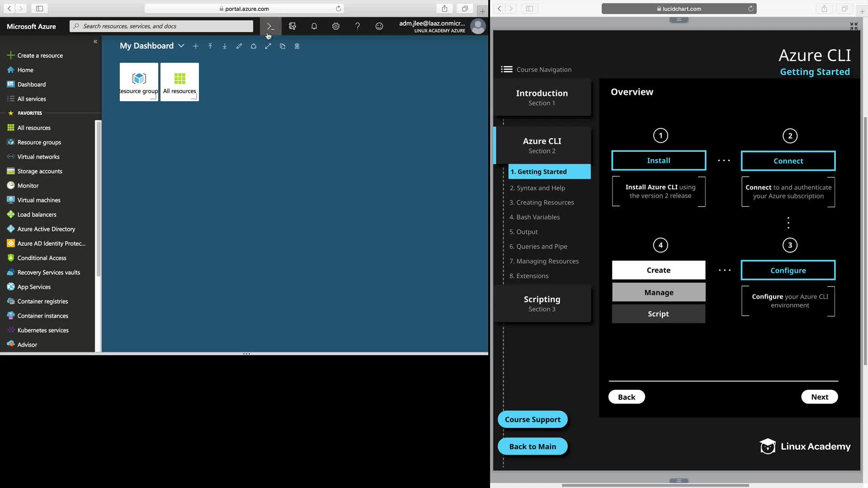Viewport: 868px width, 488px height.
Task: Open Azure Cloud Shell from the top bar
Action: point(270,26)
